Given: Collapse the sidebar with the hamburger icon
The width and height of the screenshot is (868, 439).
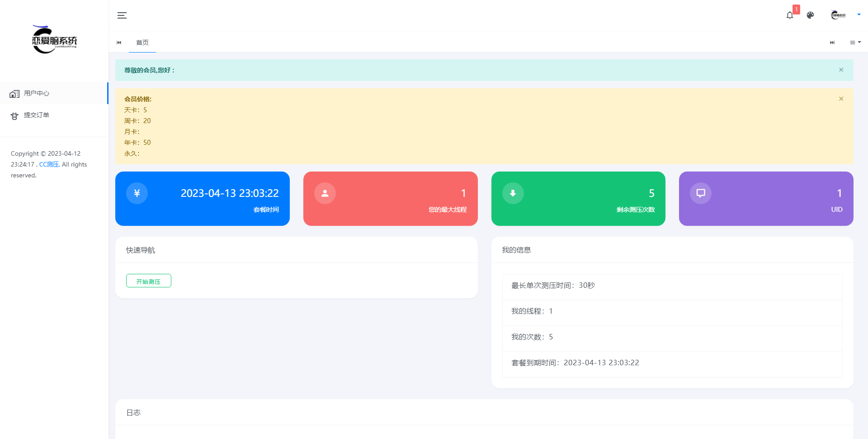Looking at the screenshot, I should [x=122, y=15].
